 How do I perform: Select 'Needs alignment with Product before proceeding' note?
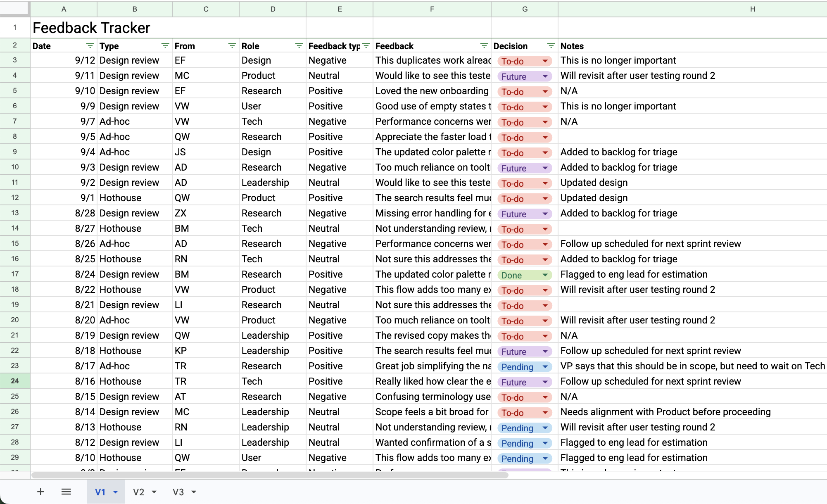[x=692, y=411]
